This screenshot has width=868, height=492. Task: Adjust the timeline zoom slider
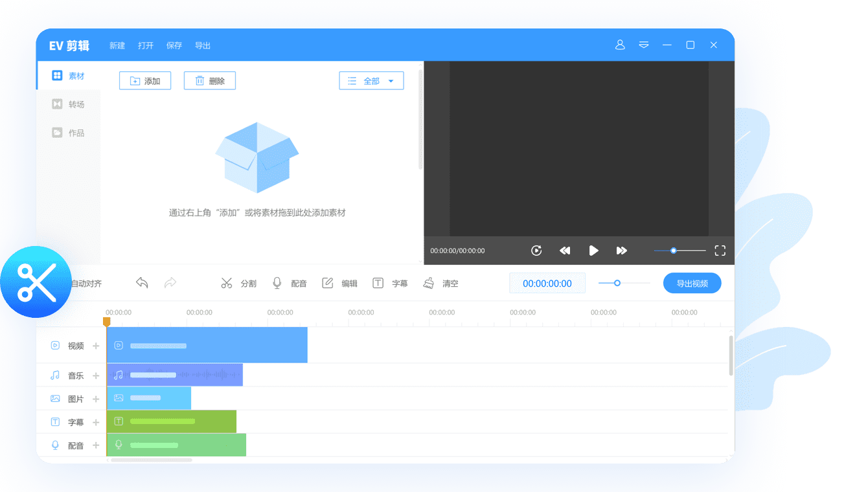617,283
